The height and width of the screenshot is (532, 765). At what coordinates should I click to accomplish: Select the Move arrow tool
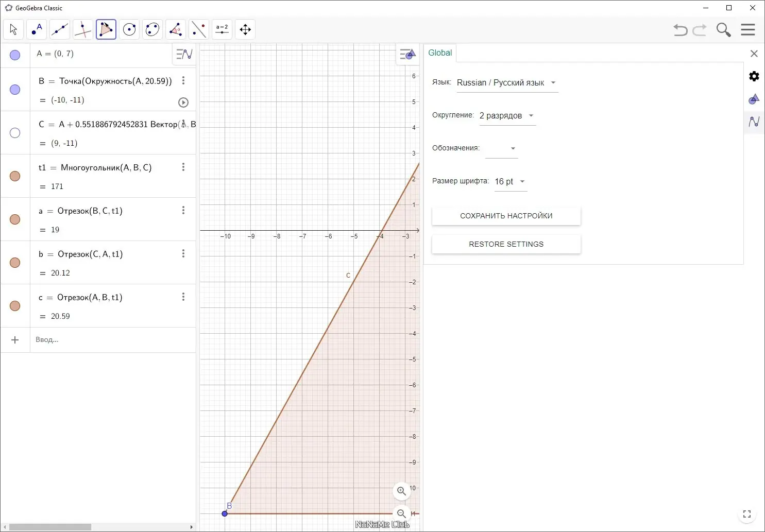[x=13, y=29]
